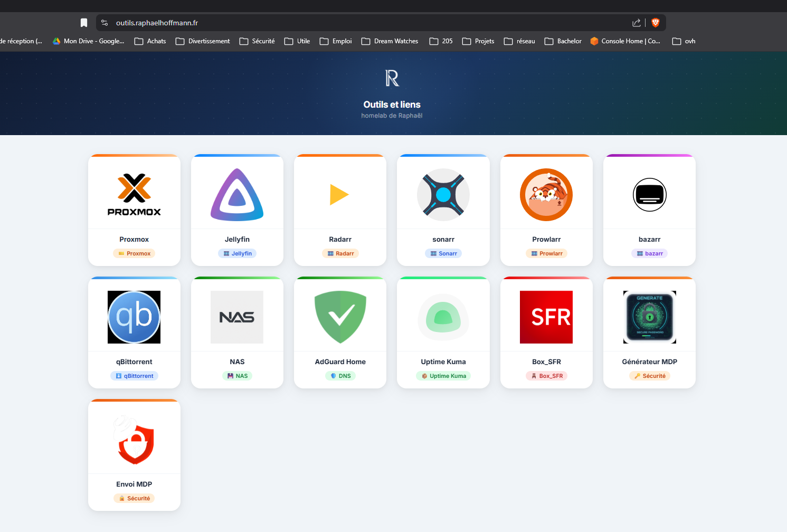Open the qBittorrent qb logo
The width and height of the screenshot is (787, 532).
(134, 317)
